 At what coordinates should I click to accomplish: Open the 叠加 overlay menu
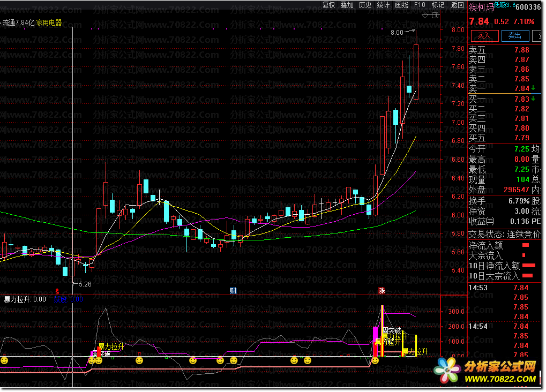[x=347, y=5]
